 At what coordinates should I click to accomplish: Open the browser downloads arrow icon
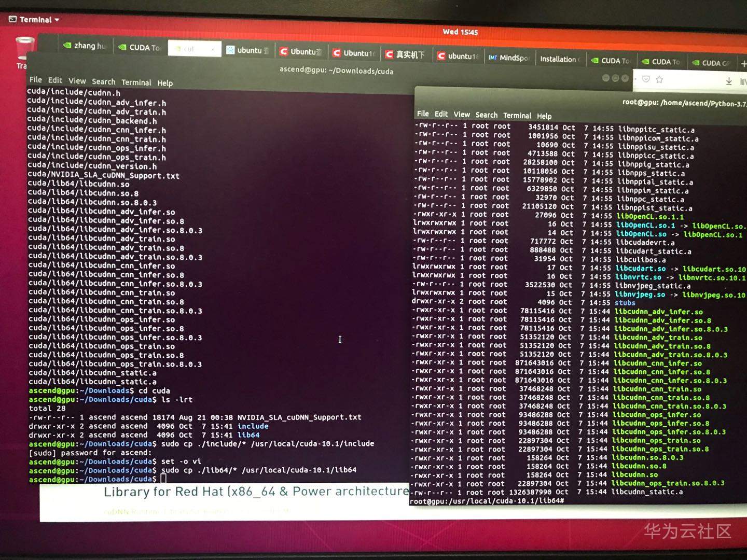(729, 81)
